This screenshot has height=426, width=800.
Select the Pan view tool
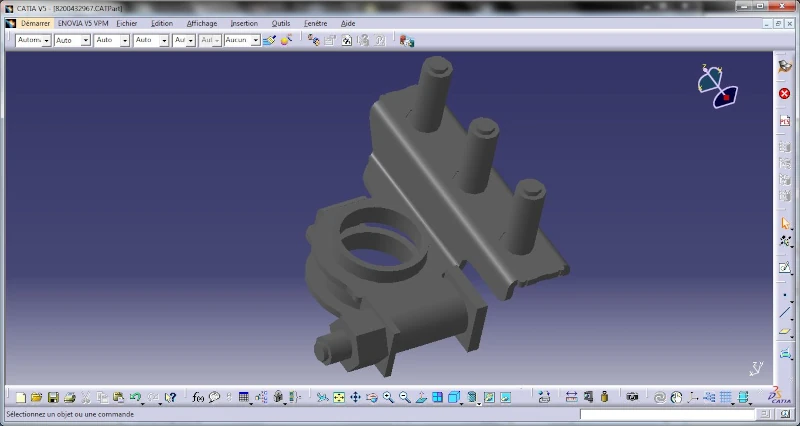tap(355, 398)
